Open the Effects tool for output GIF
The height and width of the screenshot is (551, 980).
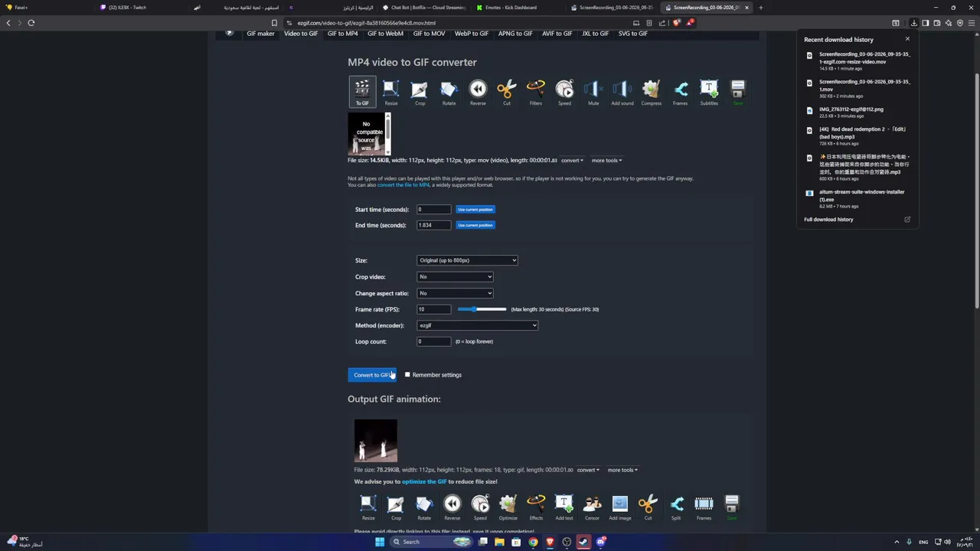536,507
